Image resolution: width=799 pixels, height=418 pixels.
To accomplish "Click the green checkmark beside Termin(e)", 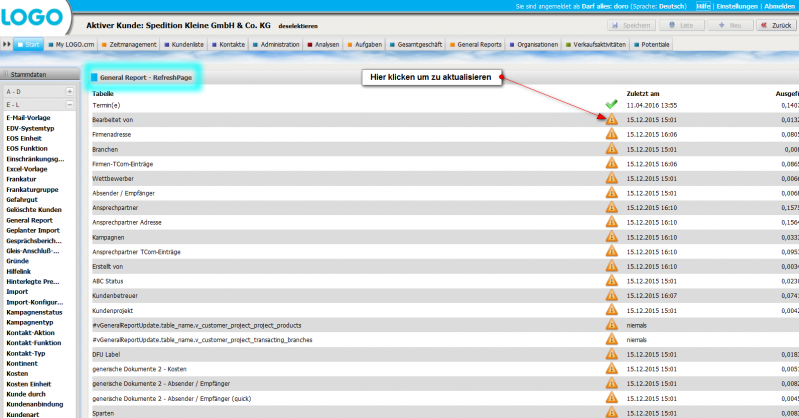I will (611, 104).
